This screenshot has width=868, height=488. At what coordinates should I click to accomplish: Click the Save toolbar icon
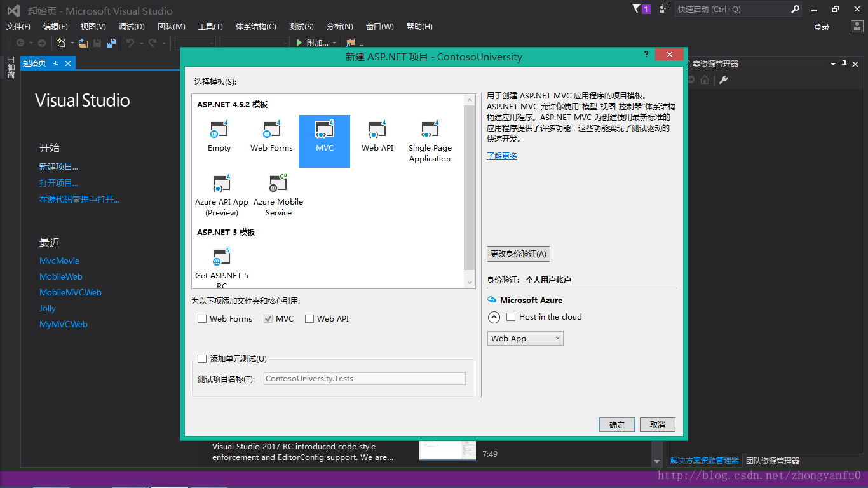pos(97,43)
